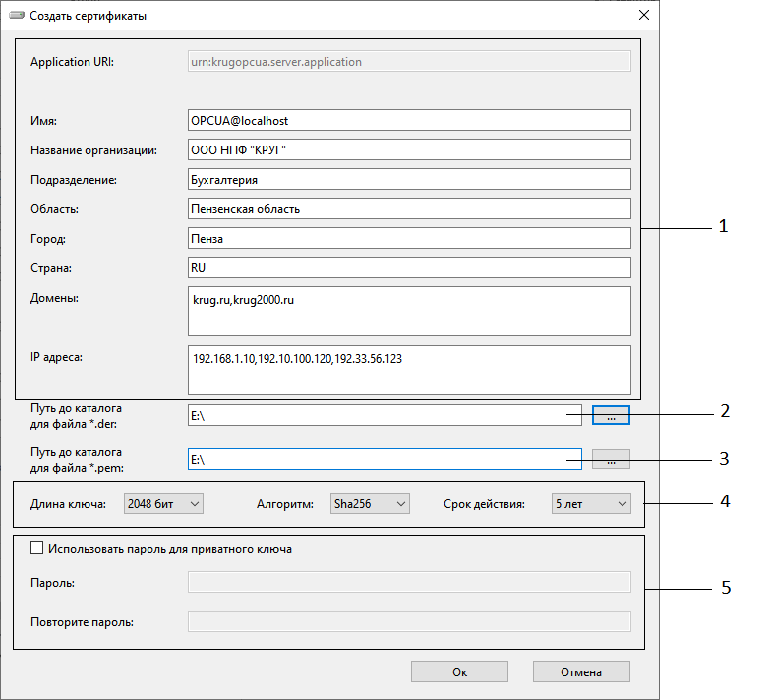Browse for *.pem file directory
Viewport: 770px width, 700px height.
(611, 459)
